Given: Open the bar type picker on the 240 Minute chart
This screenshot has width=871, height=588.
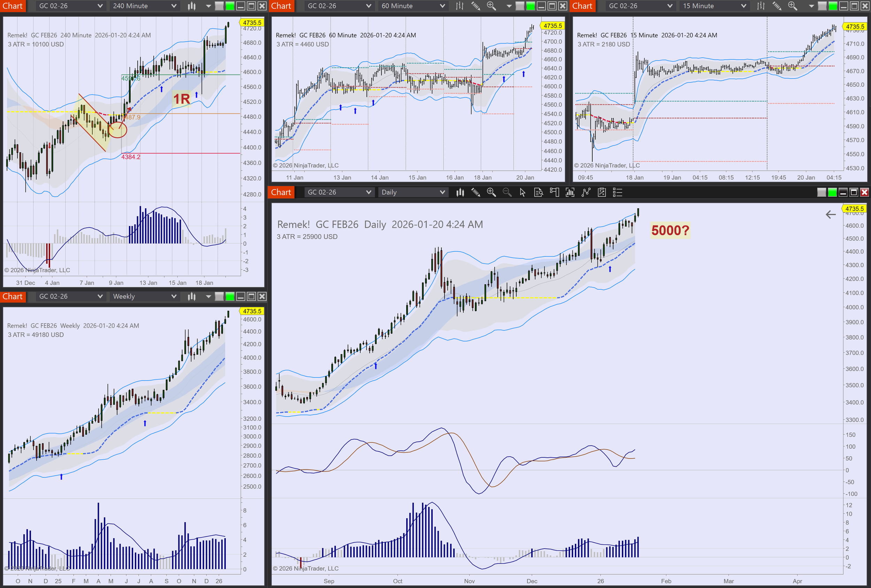Looking at the screenshot, I should coord(192,6).
